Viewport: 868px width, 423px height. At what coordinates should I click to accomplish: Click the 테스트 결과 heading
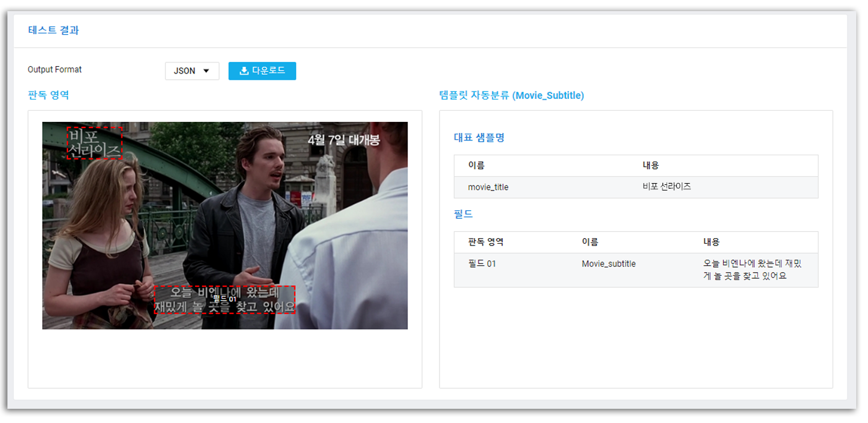point(53,30)
